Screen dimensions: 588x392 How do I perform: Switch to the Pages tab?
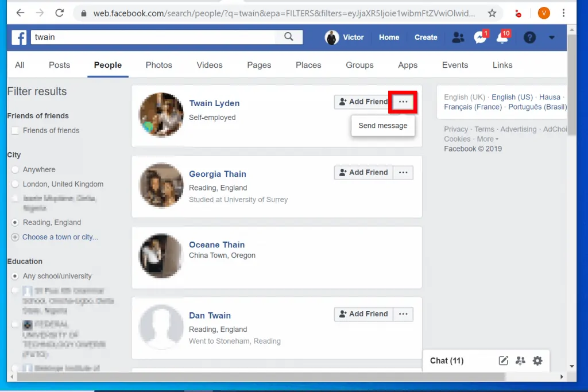click(259, 65)
